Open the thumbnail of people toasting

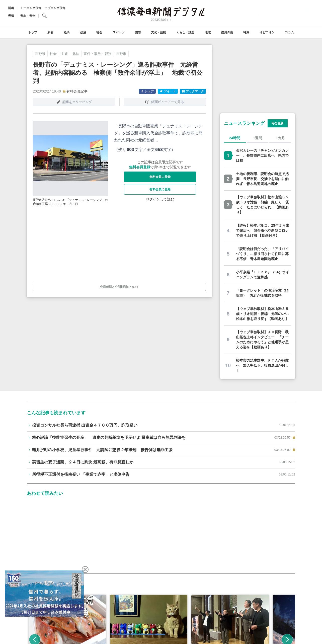(230, 619)
